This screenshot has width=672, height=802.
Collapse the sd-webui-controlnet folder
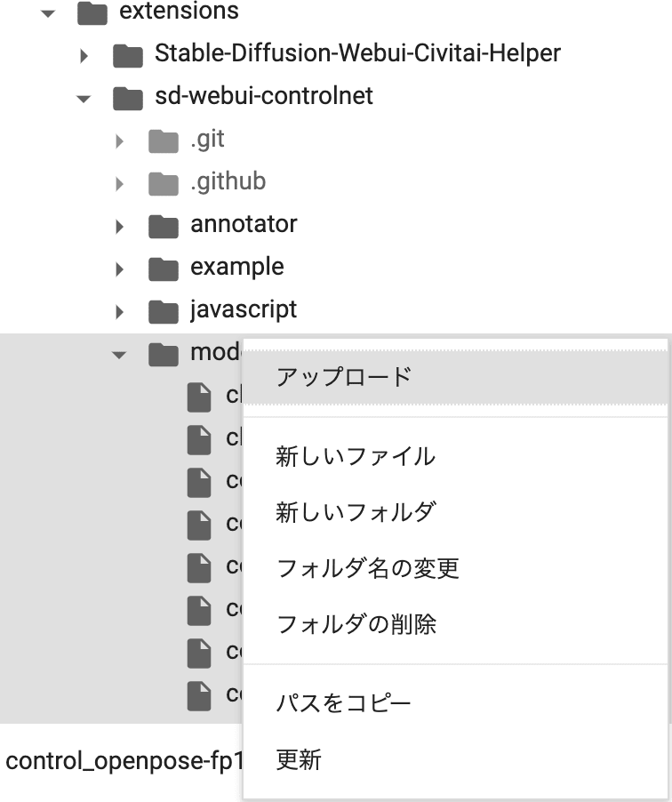coord(83,98)
